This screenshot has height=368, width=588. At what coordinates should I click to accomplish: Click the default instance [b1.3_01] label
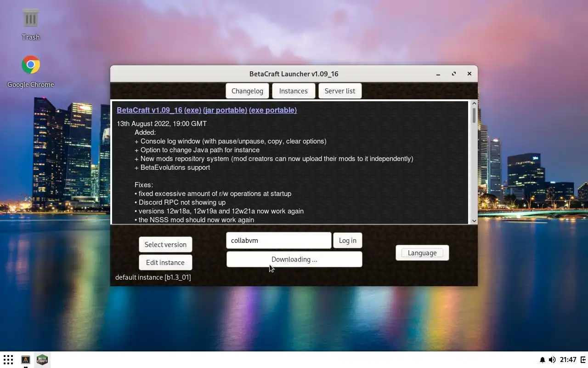153,277
